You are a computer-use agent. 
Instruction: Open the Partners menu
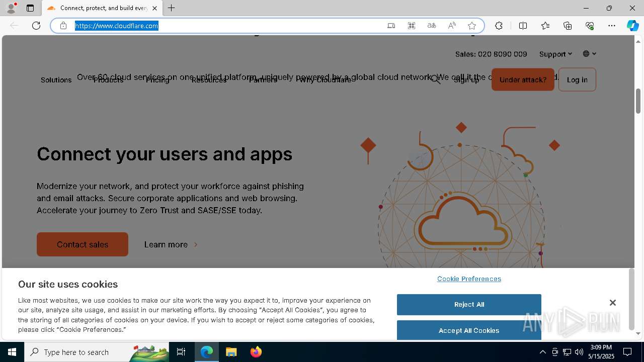click(263, 80)
